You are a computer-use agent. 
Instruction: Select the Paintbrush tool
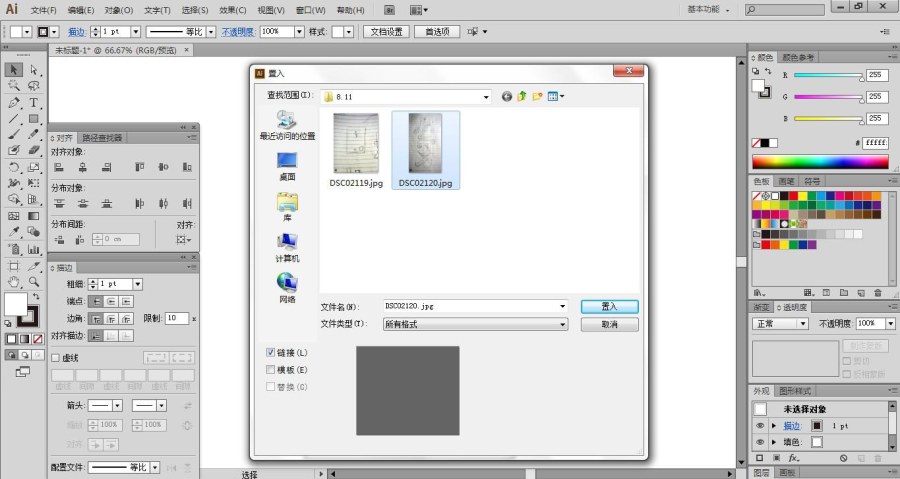14,134
